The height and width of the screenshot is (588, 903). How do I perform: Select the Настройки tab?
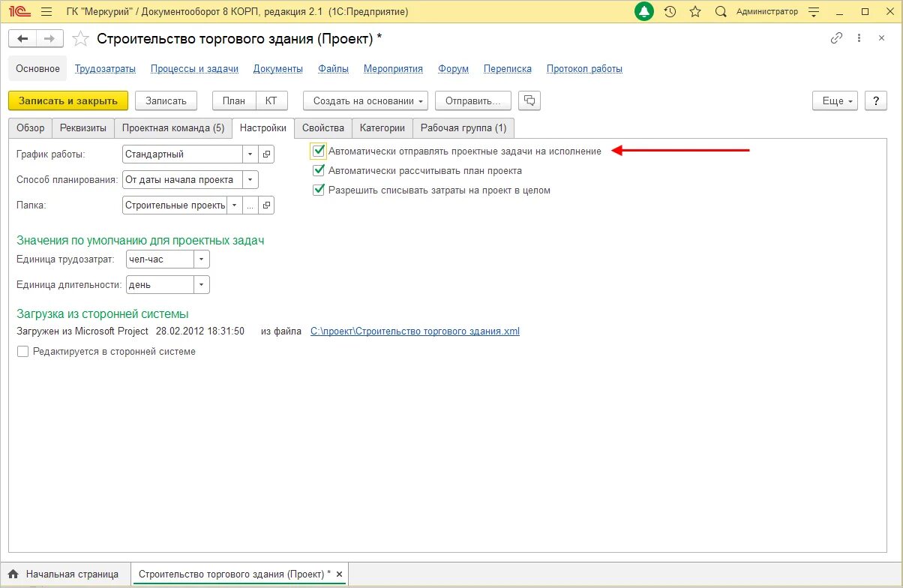[263, 128]
